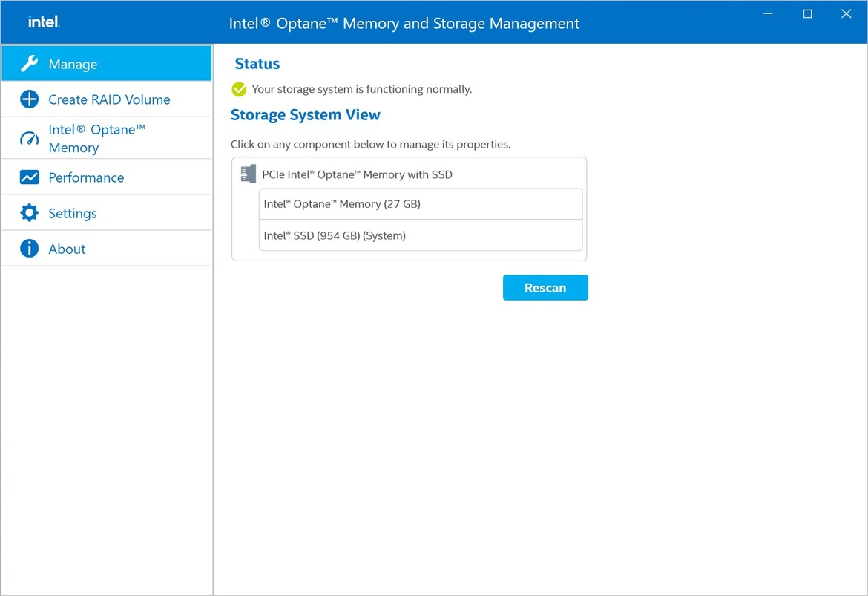Open the About page label
868x596 pixels.
tap(67, 249)
